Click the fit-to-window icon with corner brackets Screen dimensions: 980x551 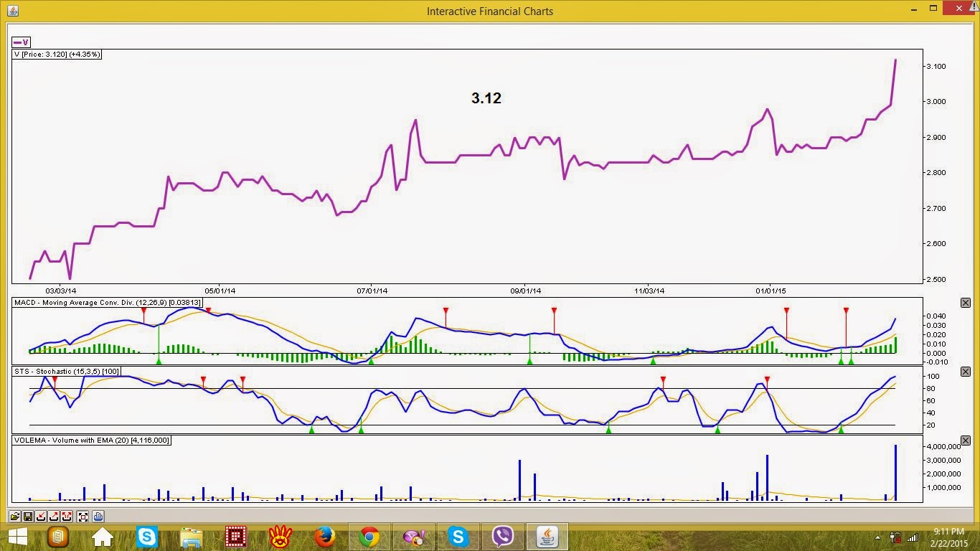[83, 516]
